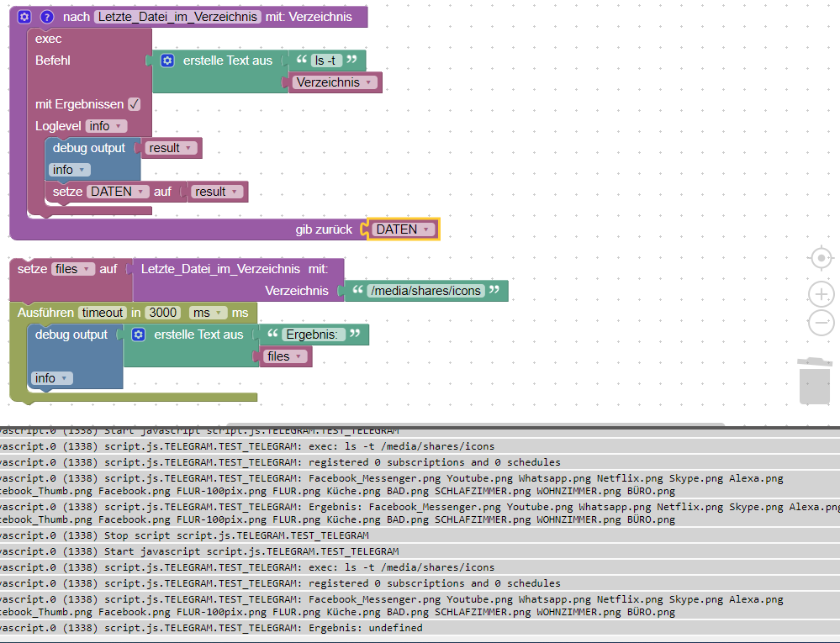Open the ms unit dropdown in the timeout block
Viewport: 840px width, 643px height.
(x=208, y=313)
